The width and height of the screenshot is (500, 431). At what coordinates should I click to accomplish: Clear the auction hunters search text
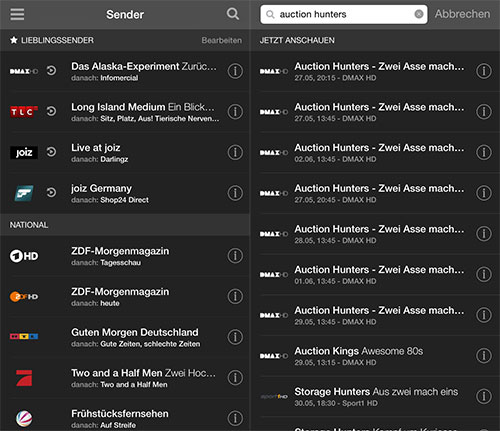point(419,14)
